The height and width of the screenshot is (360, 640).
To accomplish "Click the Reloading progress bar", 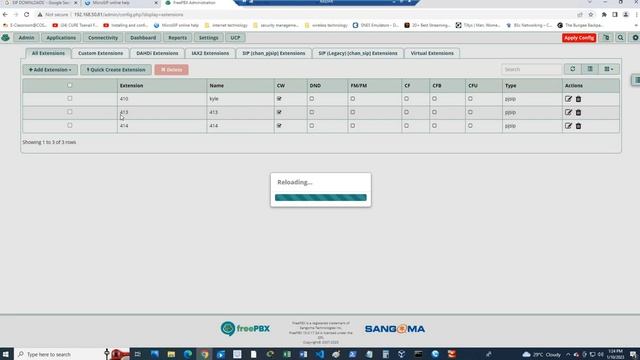I will [x=320, y=198].
